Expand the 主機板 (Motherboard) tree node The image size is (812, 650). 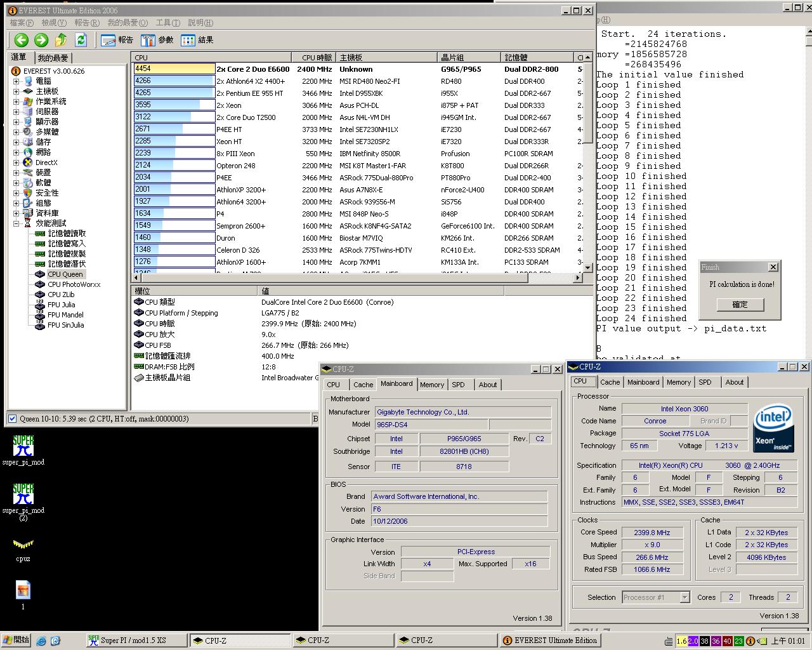pyautogui.click(x=16, y=91)
